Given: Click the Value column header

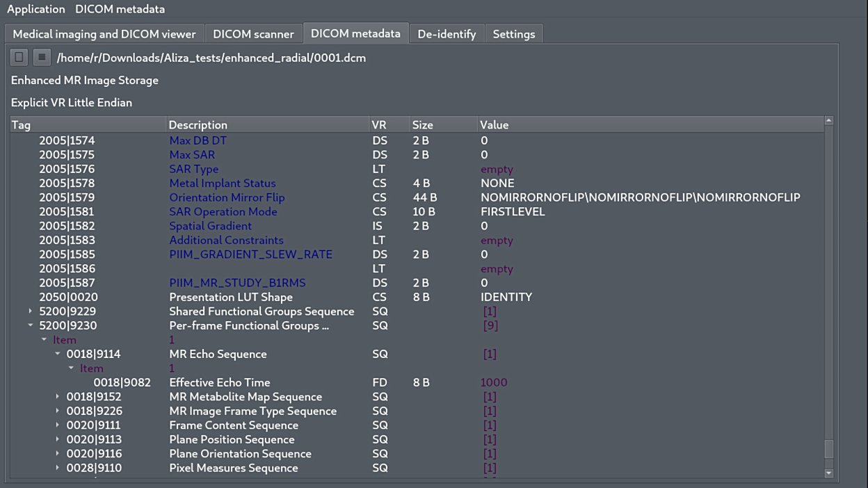Looking at the screenshot, I should pos(494,125).
